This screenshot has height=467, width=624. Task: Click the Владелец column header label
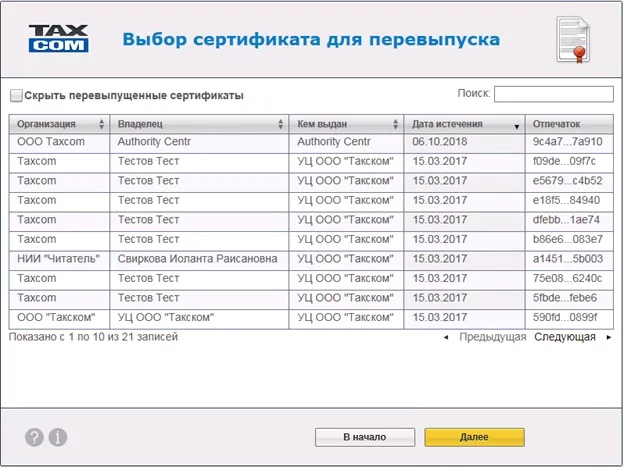coord(140,124)
